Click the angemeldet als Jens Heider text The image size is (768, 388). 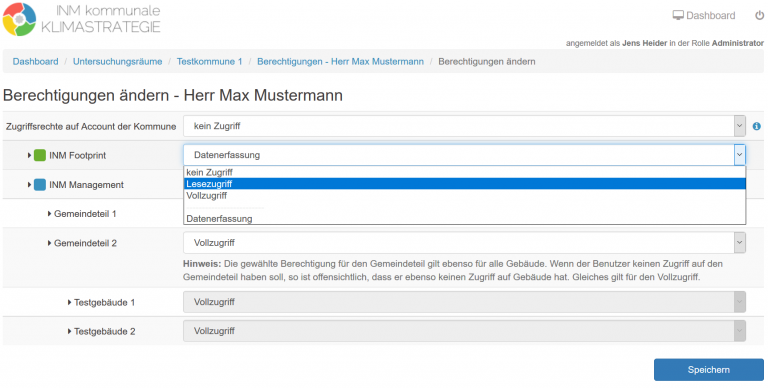[665, 43]
